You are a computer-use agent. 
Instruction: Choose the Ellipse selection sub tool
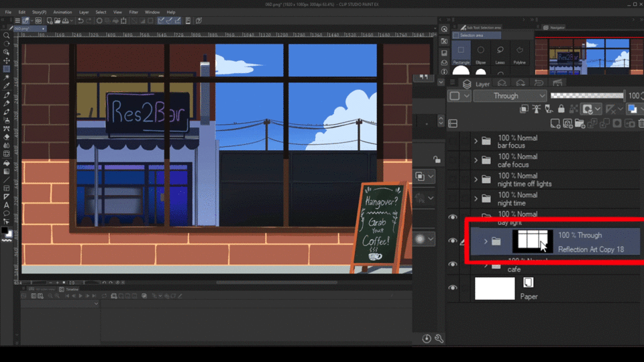pyautogui.click(x=480, y=54)
